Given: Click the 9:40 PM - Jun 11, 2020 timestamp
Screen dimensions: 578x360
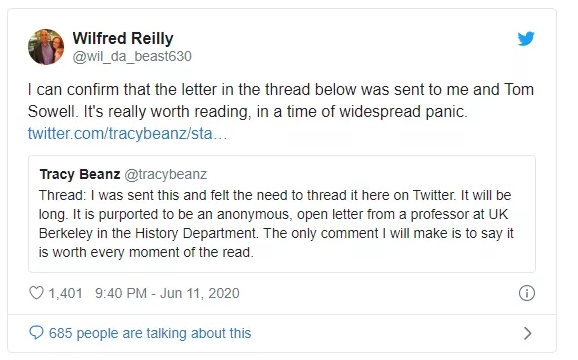Looking at the screenshot, I should (x=167, y=293).
